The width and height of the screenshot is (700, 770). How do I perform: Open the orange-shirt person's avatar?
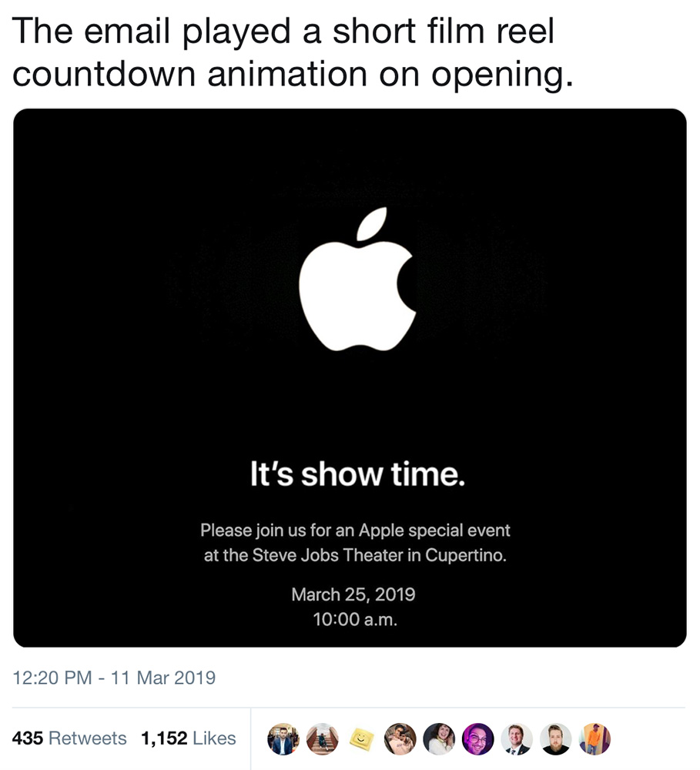click(594, 738)
